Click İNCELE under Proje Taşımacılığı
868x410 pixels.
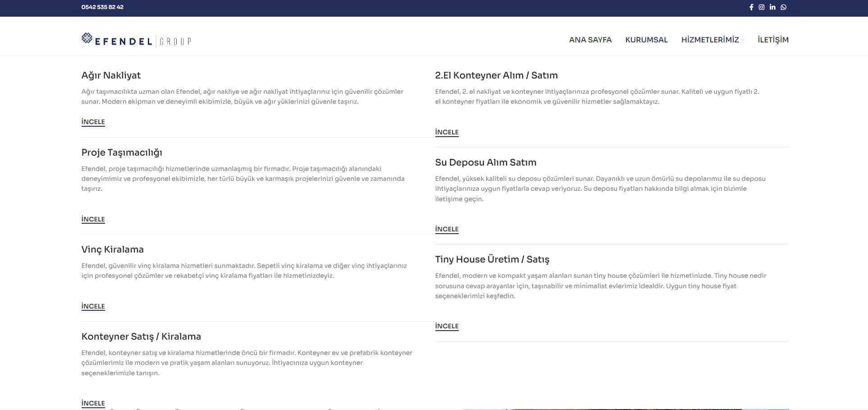93,219
